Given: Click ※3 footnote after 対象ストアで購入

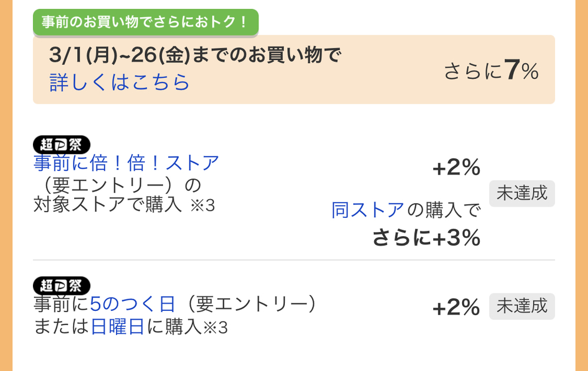Looking at the screenshot, I should (202, 207).
